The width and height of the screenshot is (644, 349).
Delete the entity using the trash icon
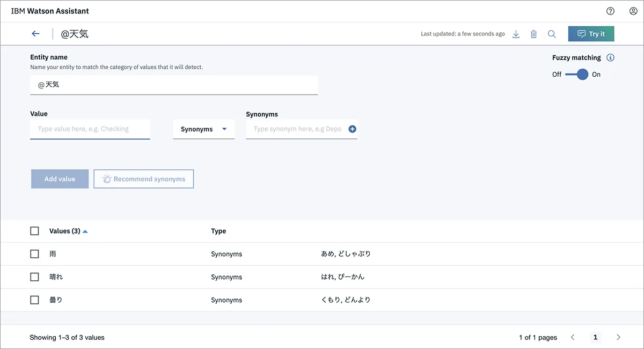(533, 34)
